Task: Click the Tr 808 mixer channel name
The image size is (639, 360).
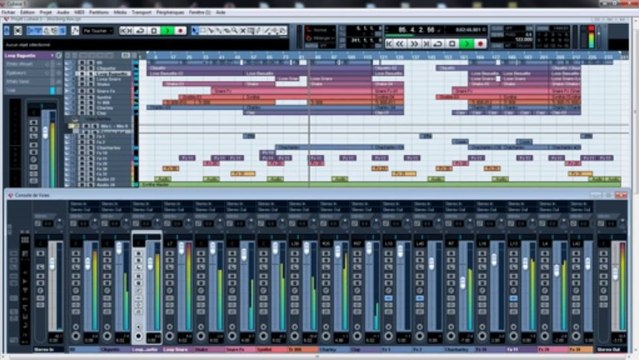Action: point(295,349)
